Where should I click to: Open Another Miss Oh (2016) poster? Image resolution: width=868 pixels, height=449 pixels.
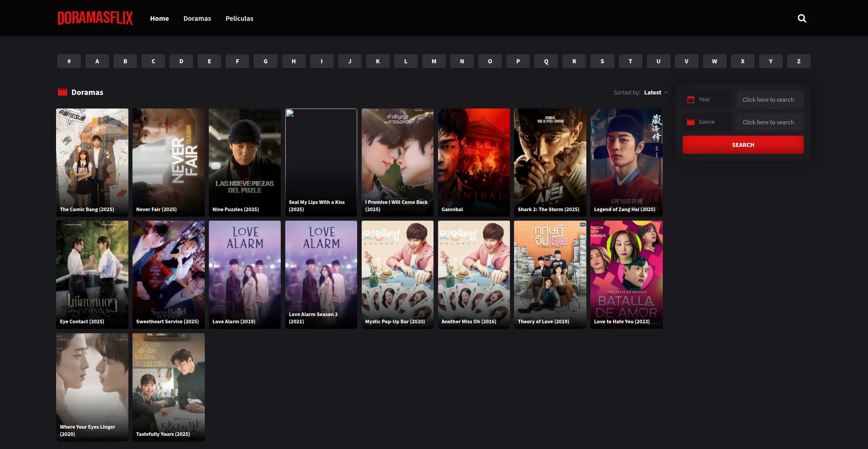click(x=474, y=274)
